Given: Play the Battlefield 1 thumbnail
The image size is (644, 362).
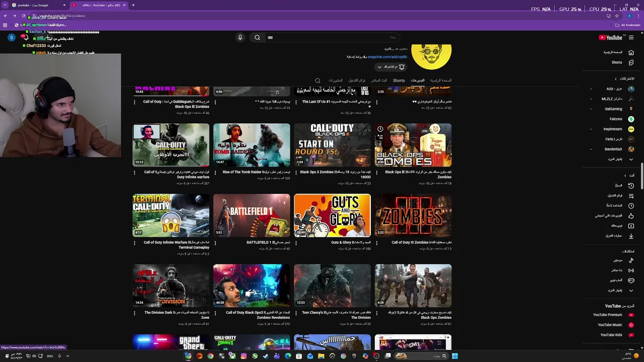Looking at the screenshot, I should (x=252, y=215).
